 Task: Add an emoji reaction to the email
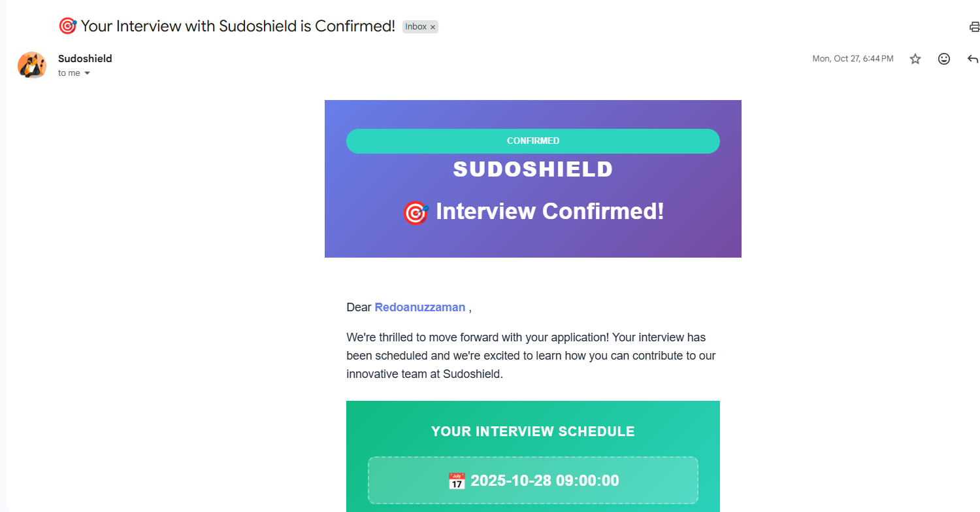coord(944,59)
